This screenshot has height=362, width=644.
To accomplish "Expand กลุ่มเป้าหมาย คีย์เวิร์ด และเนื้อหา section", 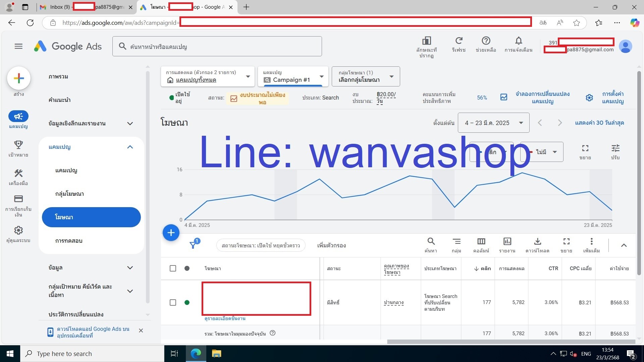I will (x=130, y=291).
